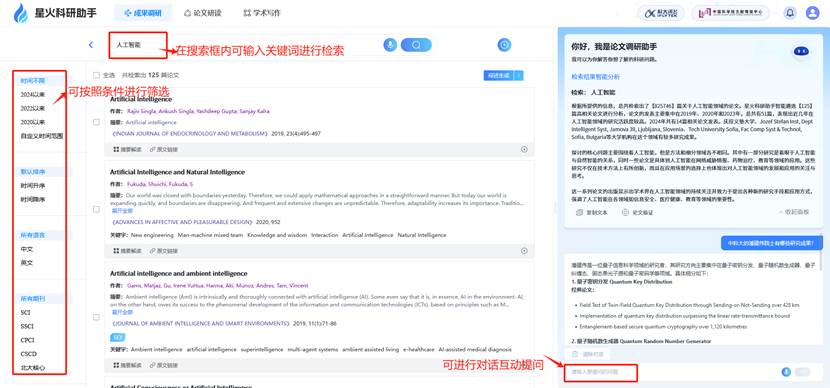Click the 讯飞 partner logo badge

click(x=661, y=13)
